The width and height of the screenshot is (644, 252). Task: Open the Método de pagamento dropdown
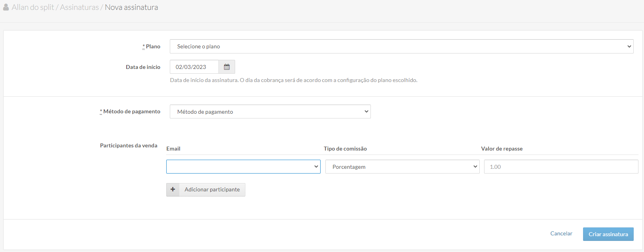point(270,112)
